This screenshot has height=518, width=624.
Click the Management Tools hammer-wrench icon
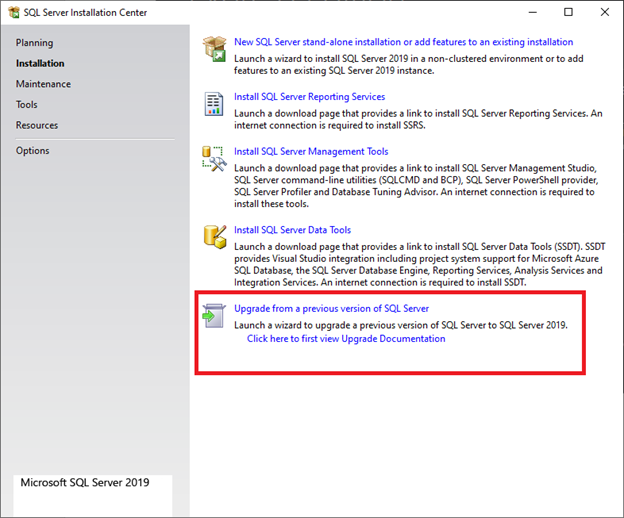(x=214, y=159)
